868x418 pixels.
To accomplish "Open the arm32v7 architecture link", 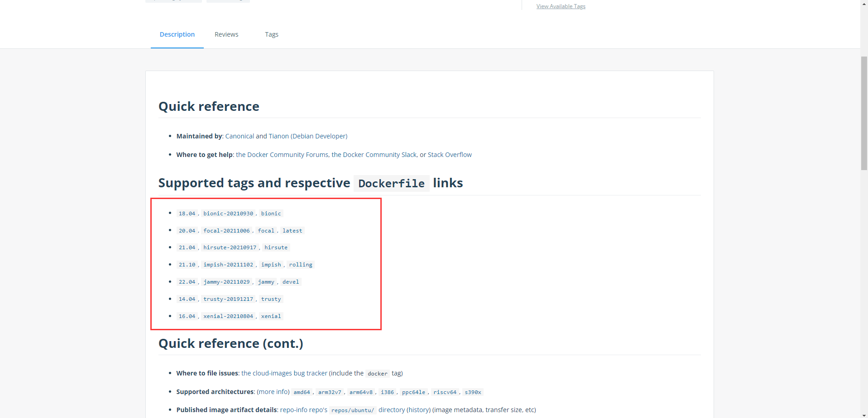I will pos(330,392).
